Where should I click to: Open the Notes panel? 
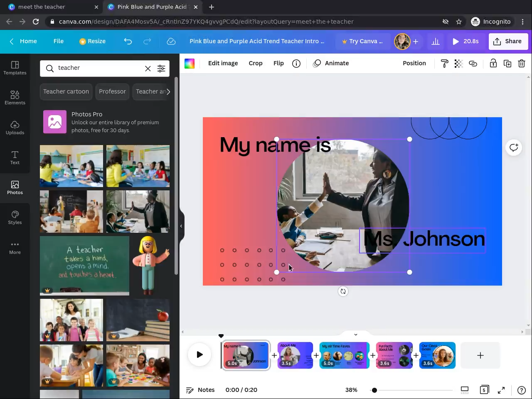[200, 390]
